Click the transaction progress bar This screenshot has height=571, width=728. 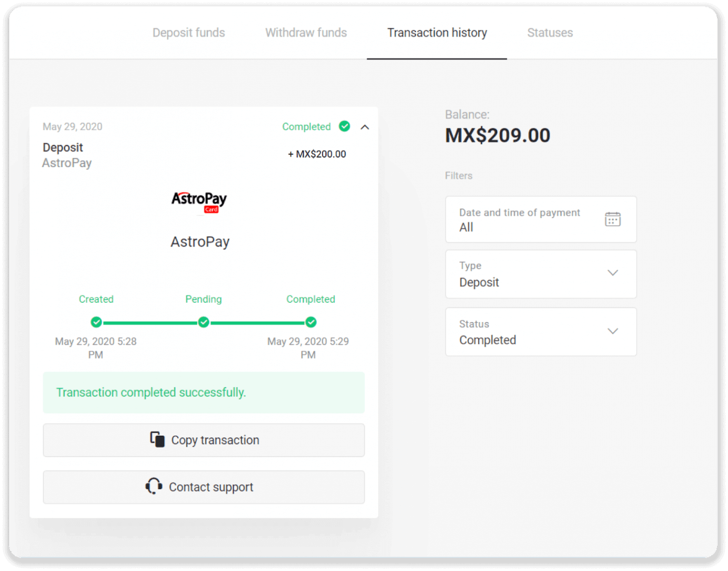203,322
